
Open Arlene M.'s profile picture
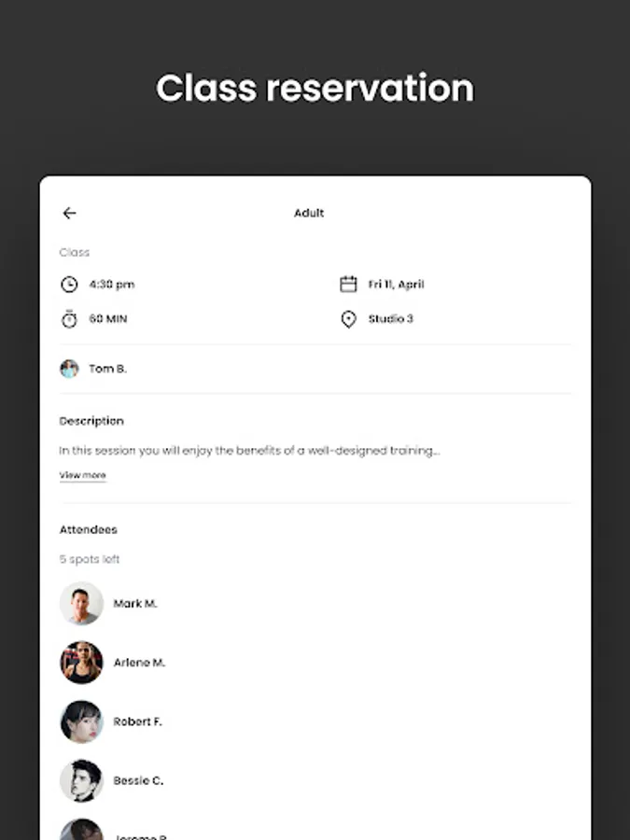coord(81,663)
